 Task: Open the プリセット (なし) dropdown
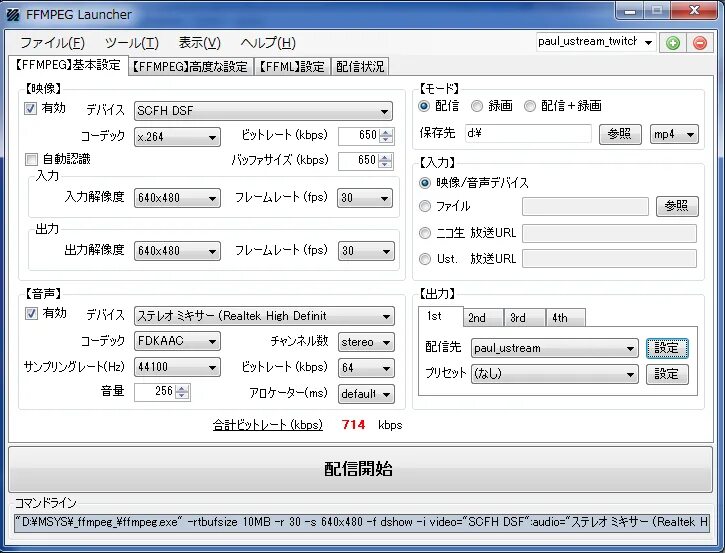click(x=555, y=374)
